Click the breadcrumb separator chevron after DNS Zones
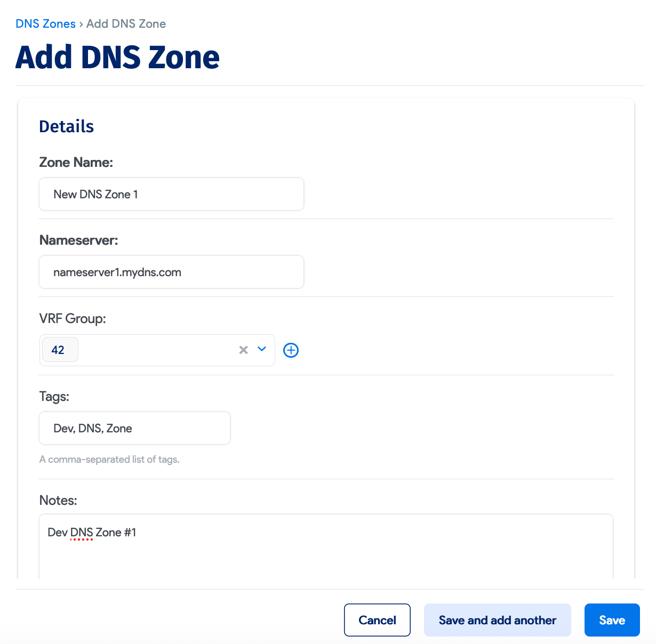This screenshot has width=656, height=644. point(81,23)
